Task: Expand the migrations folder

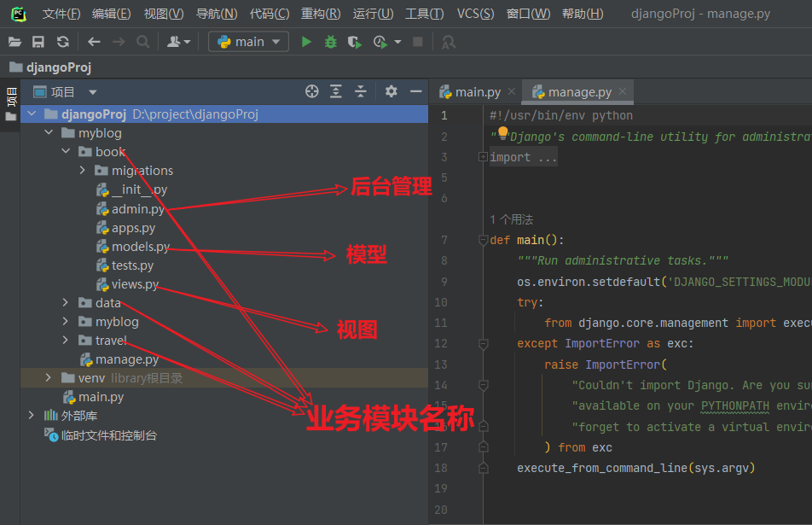Action: (83, 170)
